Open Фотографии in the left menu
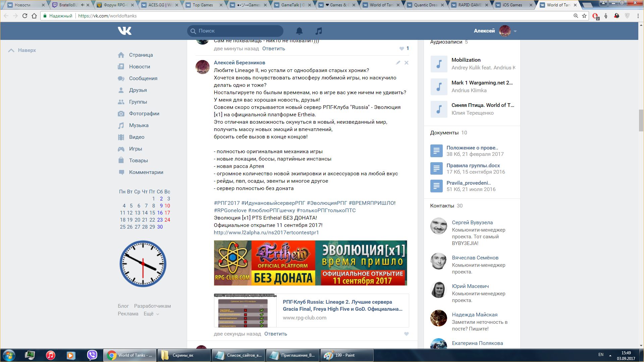Viewport: 644px width, 362px height. [144, 114]
